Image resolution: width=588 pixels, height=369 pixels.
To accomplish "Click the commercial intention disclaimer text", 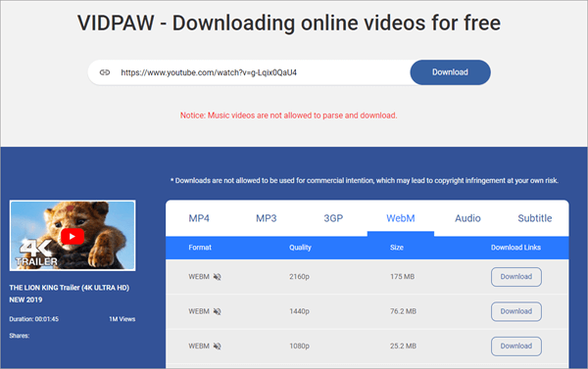I will [365, 180].
